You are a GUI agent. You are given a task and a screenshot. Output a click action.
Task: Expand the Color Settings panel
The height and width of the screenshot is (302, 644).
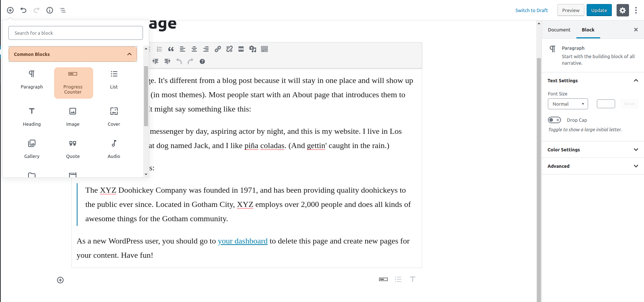pos(593,150)
